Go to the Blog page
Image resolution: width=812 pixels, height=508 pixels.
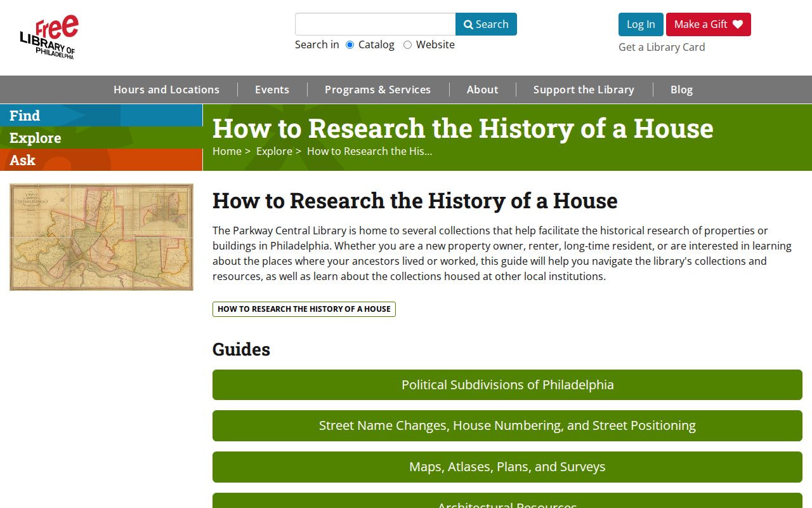(x=681, y=90)
